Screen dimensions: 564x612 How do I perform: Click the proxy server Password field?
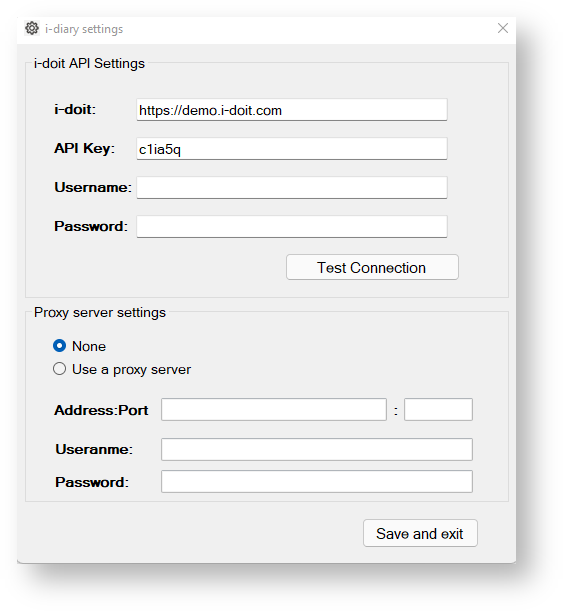pos(317,482)
